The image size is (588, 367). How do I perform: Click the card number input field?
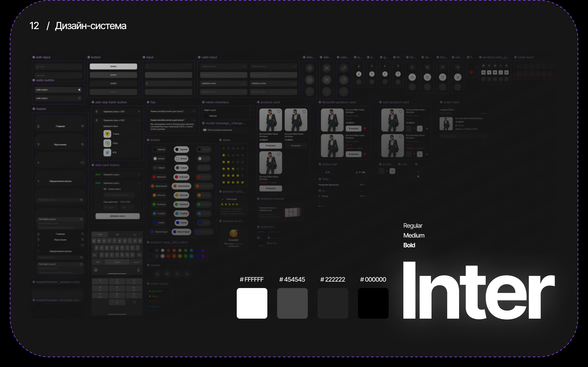tap(119, 195)
